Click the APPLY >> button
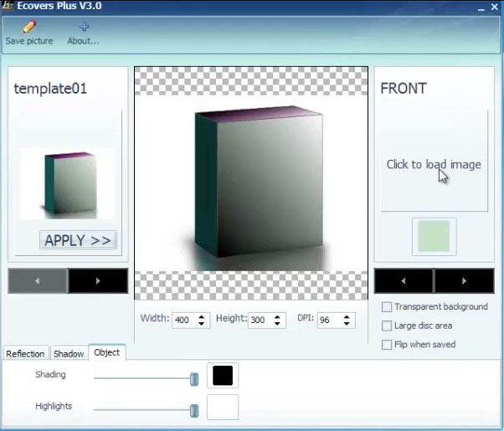The height and width of the screenshot is (431, 504). pyautogui.click(x=78, y=240)
